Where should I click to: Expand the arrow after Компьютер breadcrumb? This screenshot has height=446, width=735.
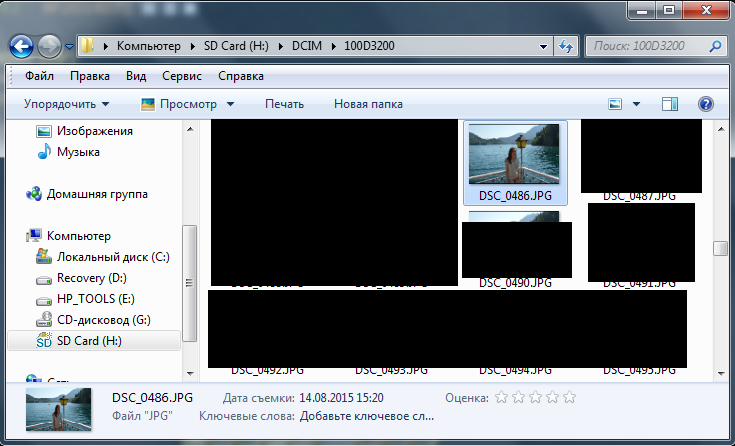click(193, 46)
